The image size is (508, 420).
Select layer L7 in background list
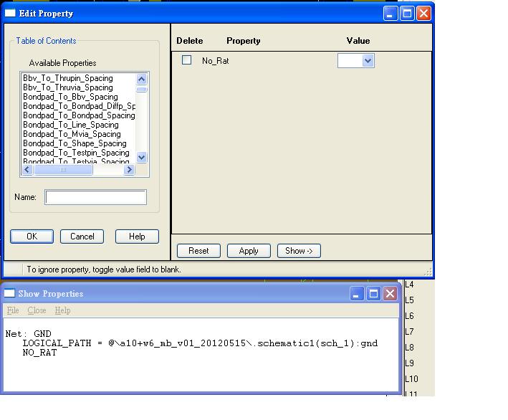point(410,332)
